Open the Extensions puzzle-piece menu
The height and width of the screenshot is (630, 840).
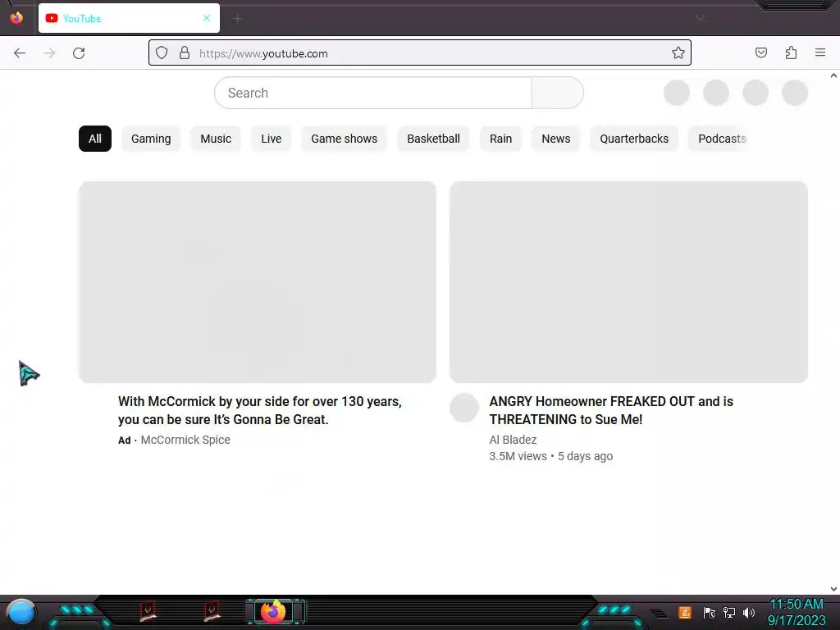coord(791,52)
